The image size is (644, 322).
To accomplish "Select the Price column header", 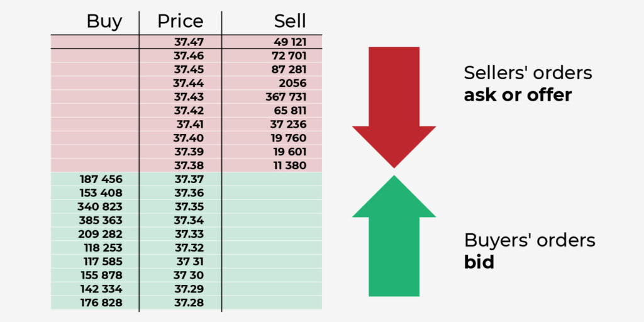I will coord(180,21).
